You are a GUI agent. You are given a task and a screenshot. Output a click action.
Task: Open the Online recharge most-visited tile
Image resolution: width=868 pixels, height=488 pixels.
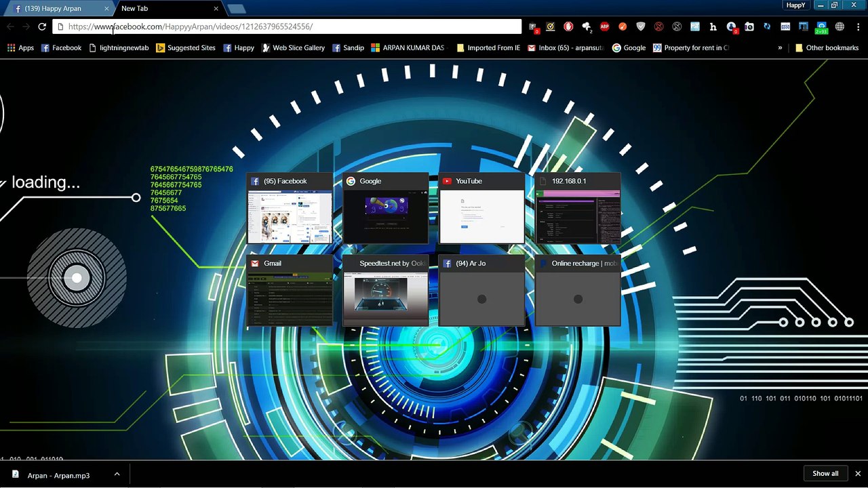click(x=578, y=290)
